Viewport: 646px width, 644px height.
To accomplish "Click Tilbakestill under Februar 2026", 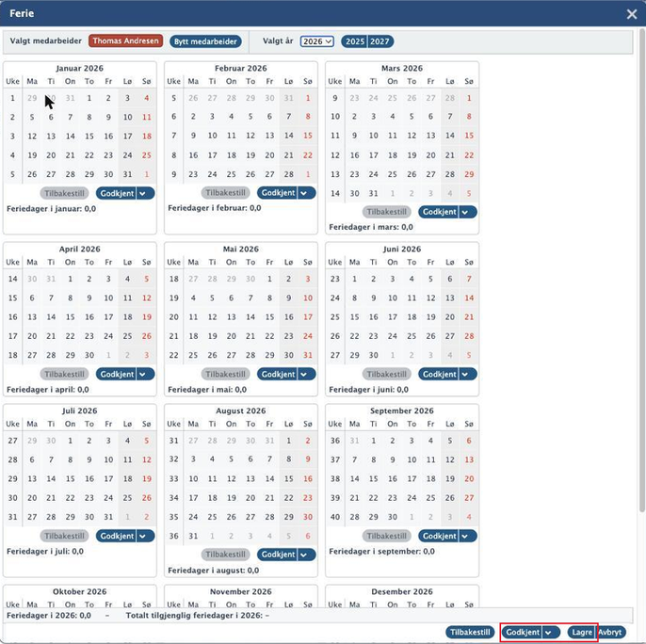I will click(x=225, y=193).
